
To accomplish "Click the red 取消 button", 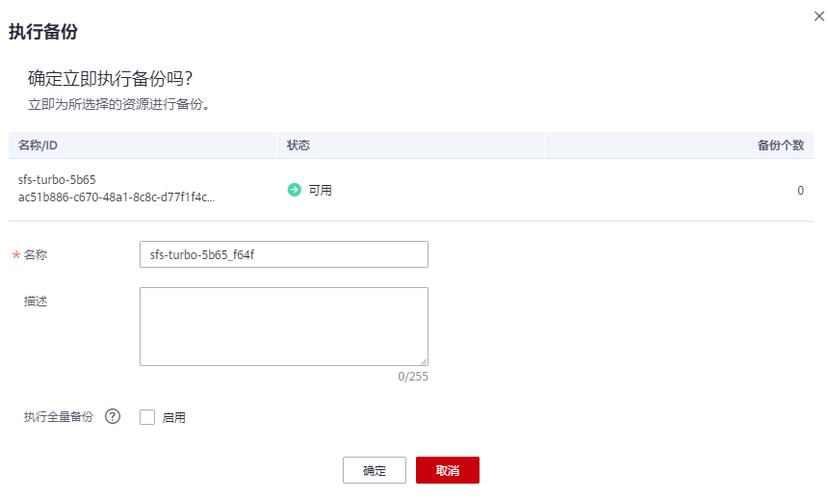I will pyautogui.click(x=447, y=470).
